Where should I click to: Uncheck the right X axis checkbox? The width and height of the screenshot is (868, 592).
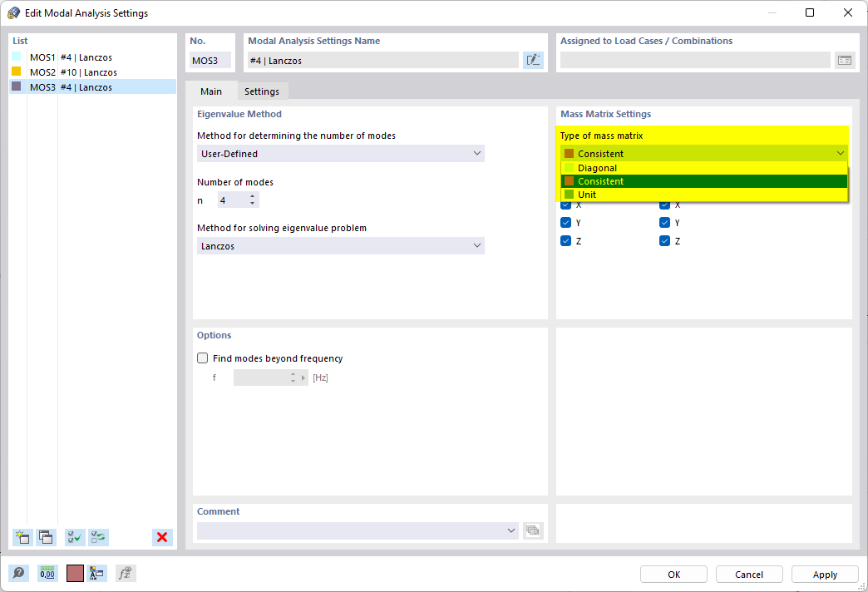[665, 205]
